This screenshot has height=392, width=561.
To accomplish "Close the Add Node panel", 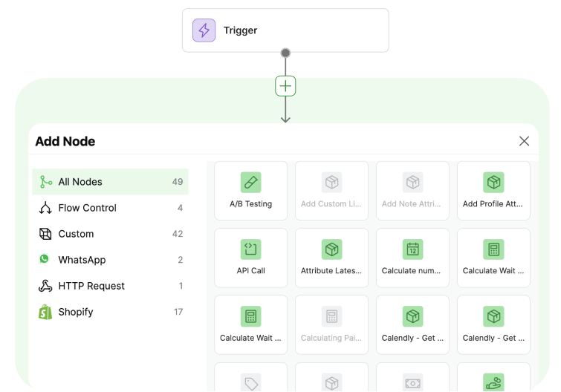I will point(524,141).
